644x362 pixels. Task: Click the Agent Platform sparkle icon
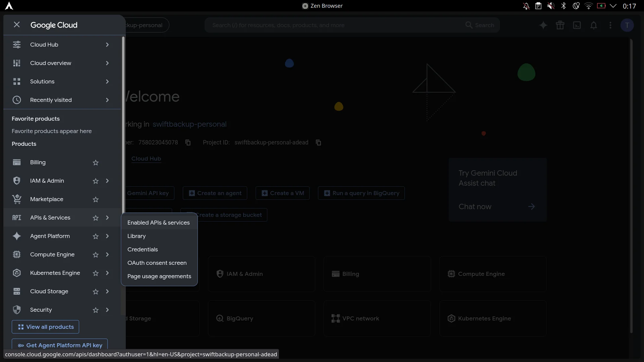(17, 236)
